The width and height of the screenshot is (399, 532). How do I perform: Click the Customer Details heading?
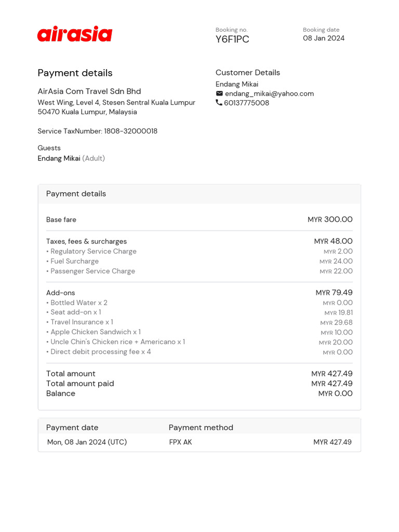247,73
